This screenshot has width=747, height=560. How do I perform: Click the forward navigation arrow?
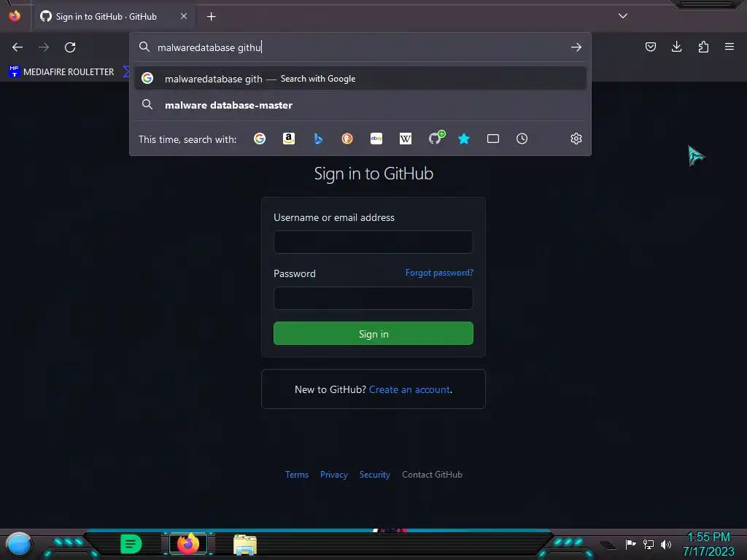click(x=44, y=47)
